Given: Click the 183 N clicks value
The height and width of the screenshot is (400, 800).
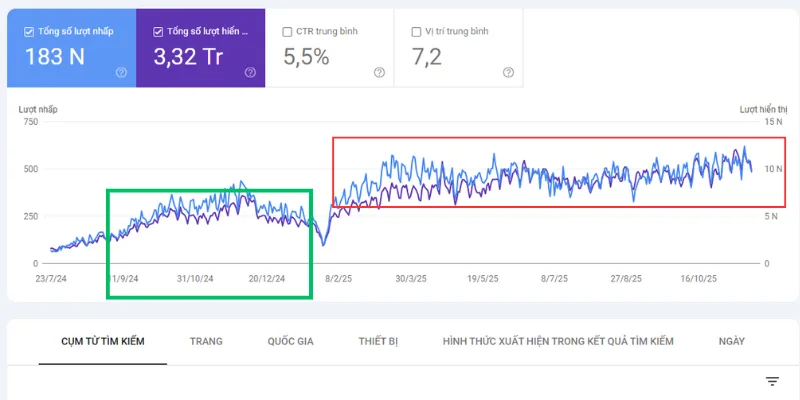Looking at the screenshot, I should coord(55,57).
